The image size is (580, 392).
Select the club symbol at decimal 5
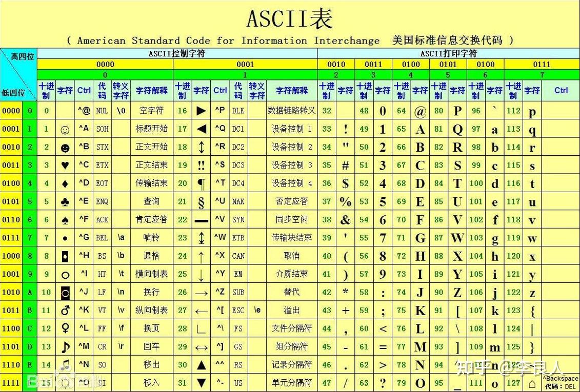tap(64, 201)
